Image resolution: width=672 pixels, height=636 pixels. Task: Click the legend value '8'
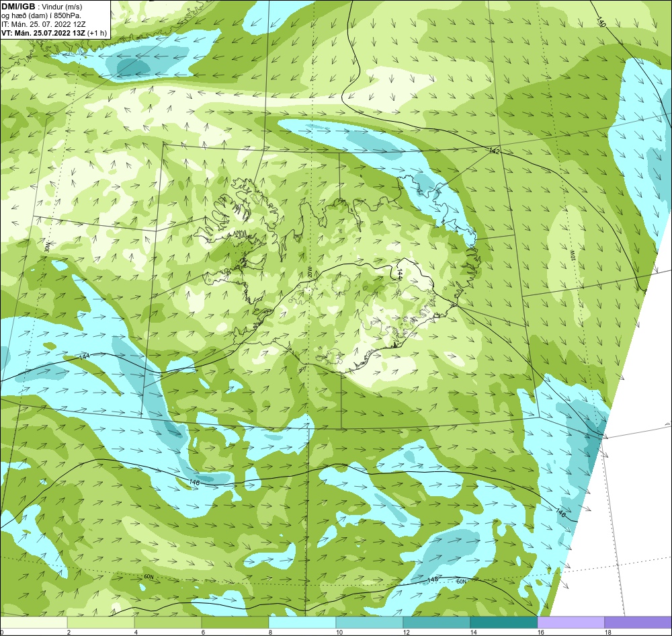270,632
